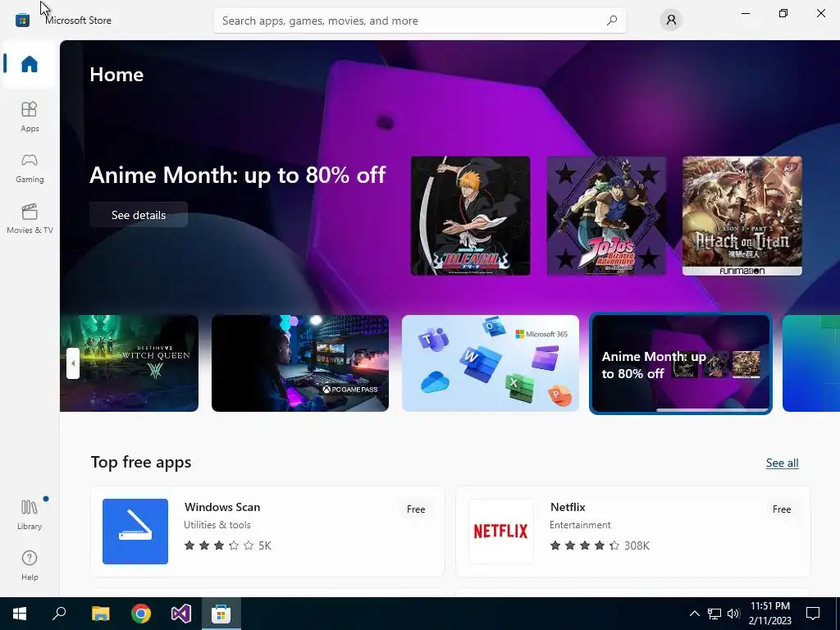
Task: Click Free button on Netflix
Action: point(782,509)
